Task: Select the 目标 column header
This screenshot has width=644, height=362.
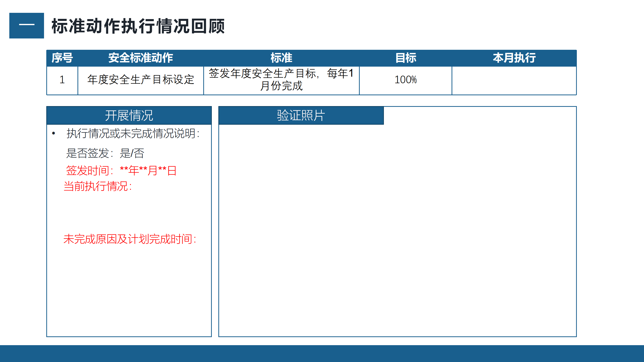Action: (x=406, y=58)
